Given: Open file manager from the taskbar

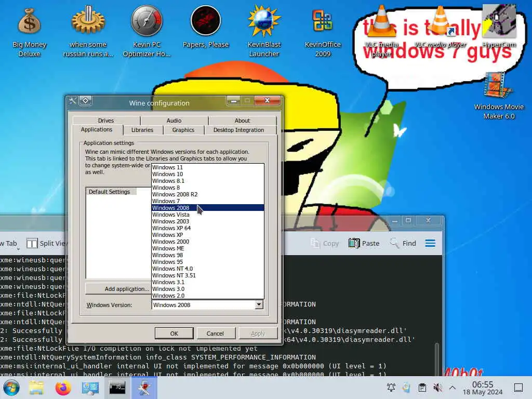Looking at the screenshot, I should pos(36,388).
